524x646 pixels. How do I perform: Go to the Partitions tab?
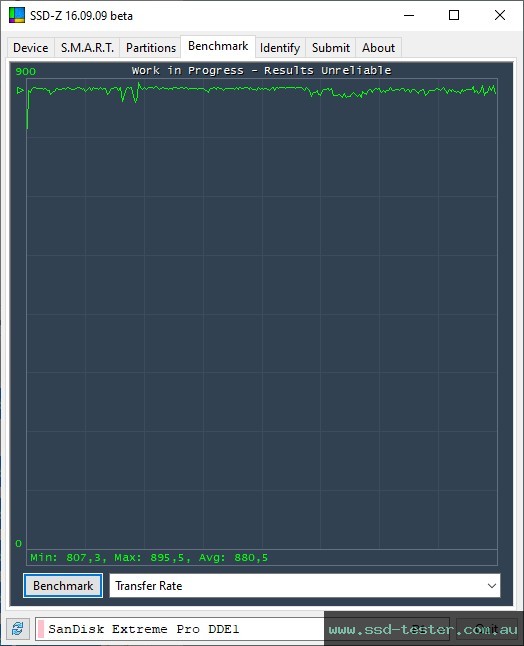pos(151,48)
